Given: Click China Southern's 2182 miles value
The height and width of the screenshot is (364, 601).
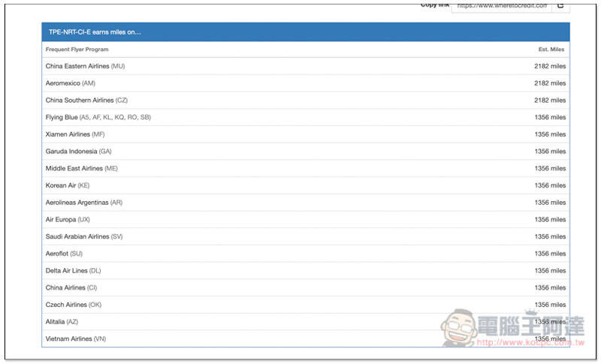Looking at the screenshot, I should 550,101.
